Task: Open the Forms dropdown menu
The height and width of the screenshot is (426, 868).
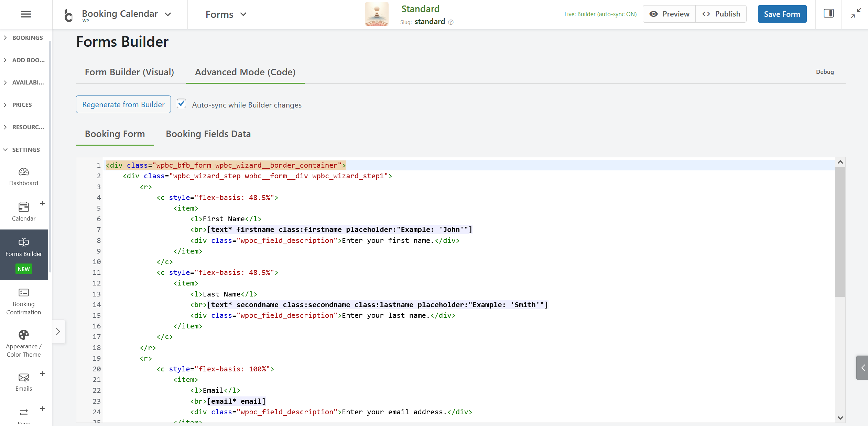Action: (x=226, y=14)
